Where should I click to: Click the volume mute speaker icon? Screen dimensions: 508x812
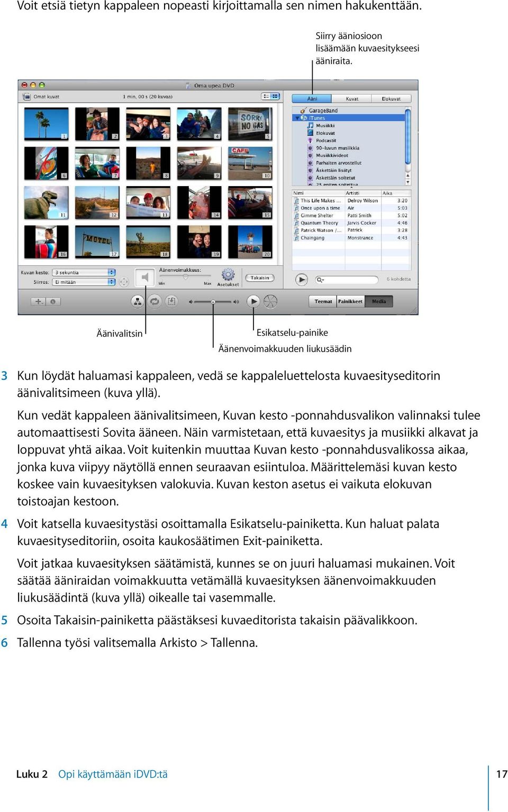(191, 302)
